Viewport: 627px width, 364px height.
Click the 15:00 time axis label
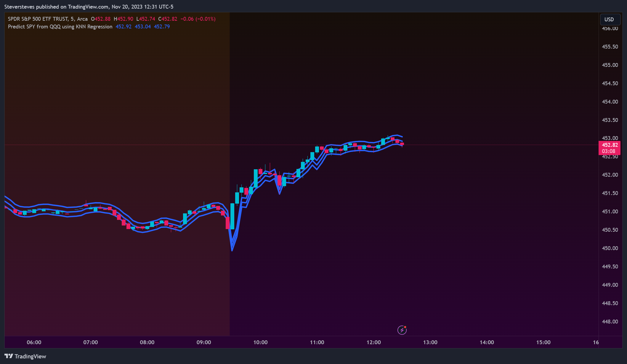pyautogui.click(x=543, y=342)
